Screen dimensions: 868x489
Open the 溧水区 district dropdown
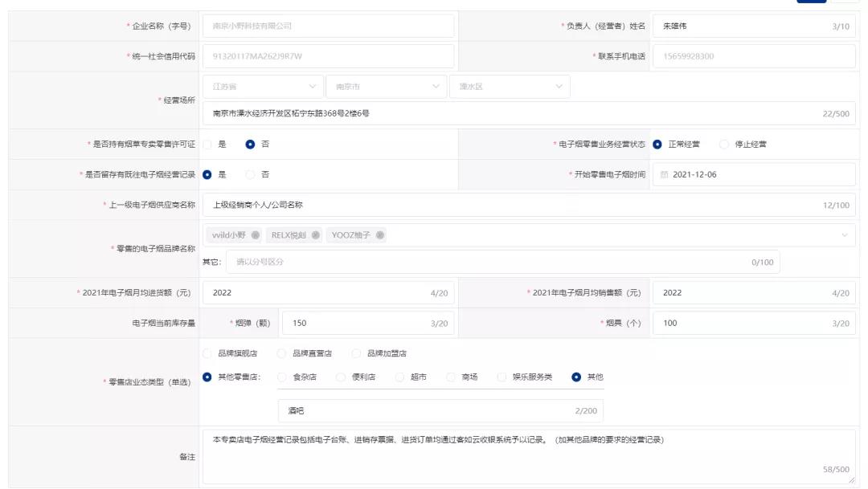[x=506, y=86]
